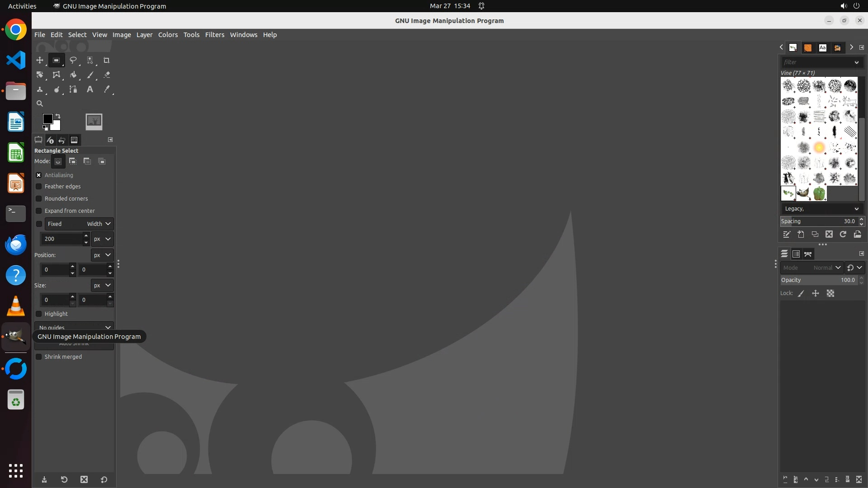Open the Filters menu
The height and width of the screenshot is (488, 868).
214,35
